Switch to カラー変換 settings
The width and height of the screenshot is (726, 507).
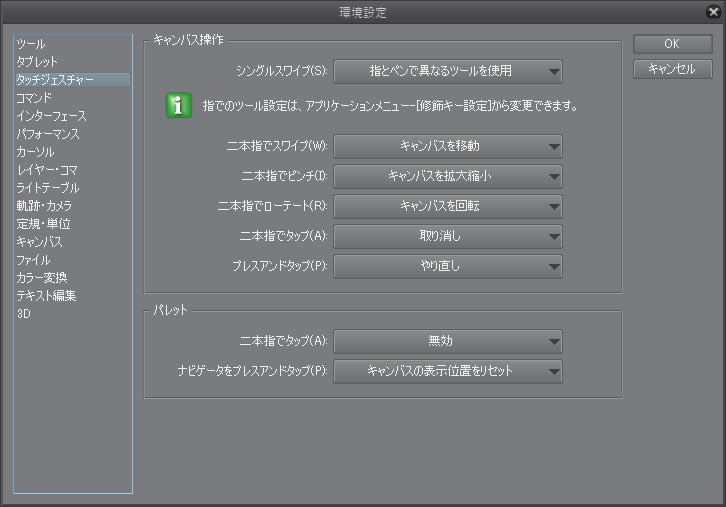pos(42,278)
